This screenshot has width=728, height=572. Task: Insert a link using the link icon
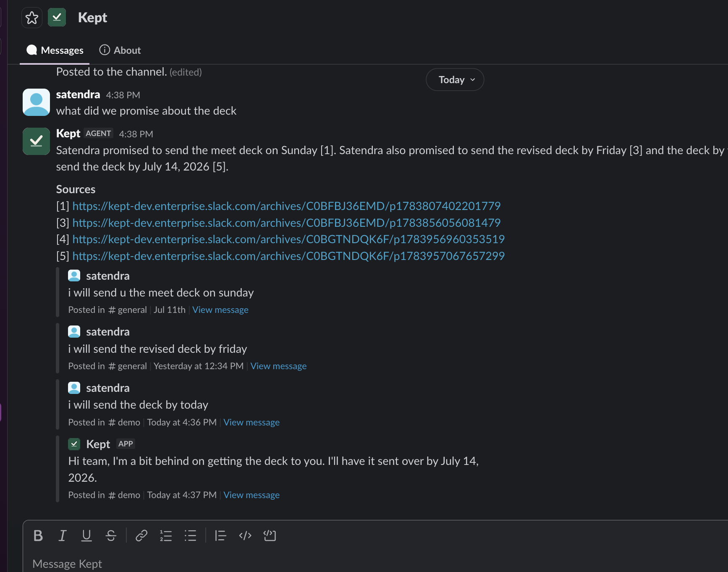click(x=141, y=535)
